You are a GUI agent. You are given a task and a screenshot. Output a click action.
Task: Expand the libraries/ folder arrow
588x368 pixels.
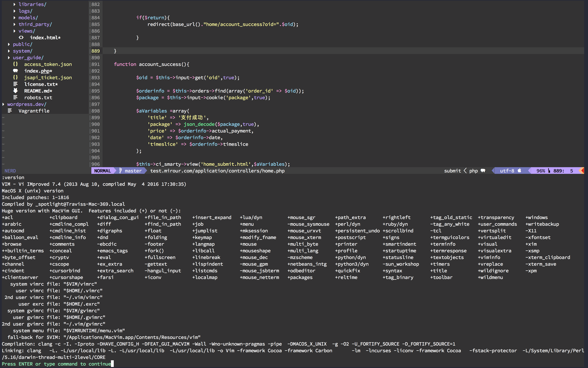click(15, 4)
